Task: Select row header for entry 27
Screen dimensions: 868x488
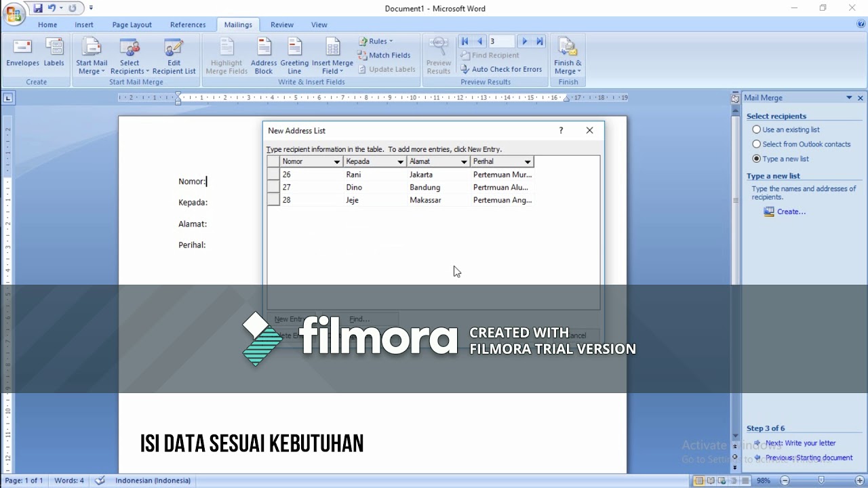Action: (273, 187)
